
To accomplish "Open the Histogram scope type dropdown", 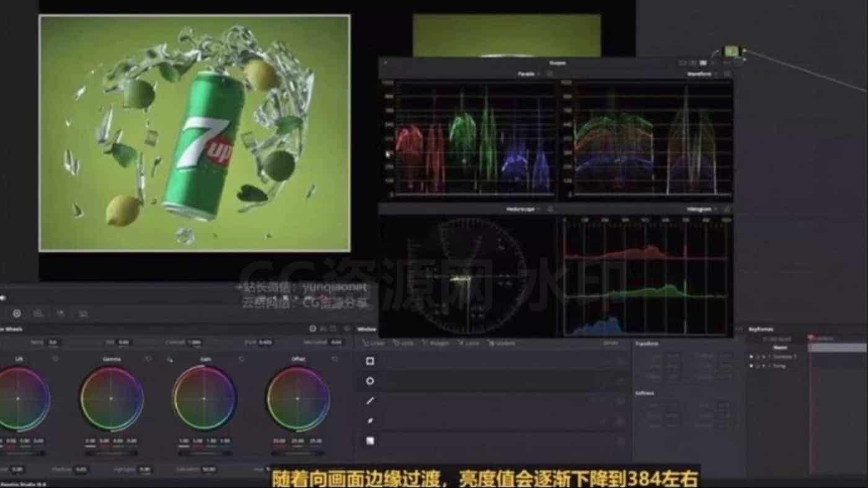I will 702,210.
